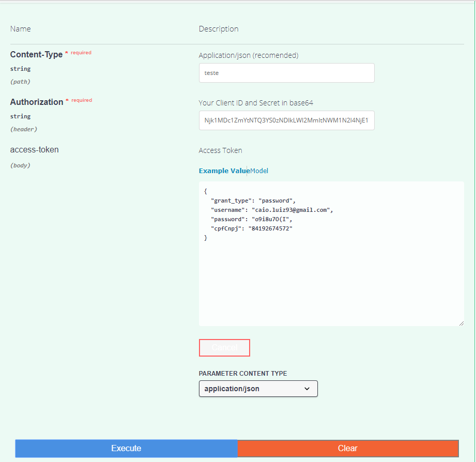Screen dimensions: 476x462
Task: Click the Content-Type input containing teste
Action: click(286, 72)
